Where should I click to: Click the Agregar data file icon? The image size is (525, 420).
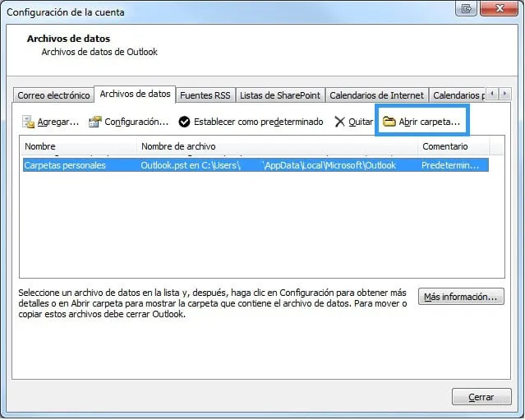click(x=29, y=122)
